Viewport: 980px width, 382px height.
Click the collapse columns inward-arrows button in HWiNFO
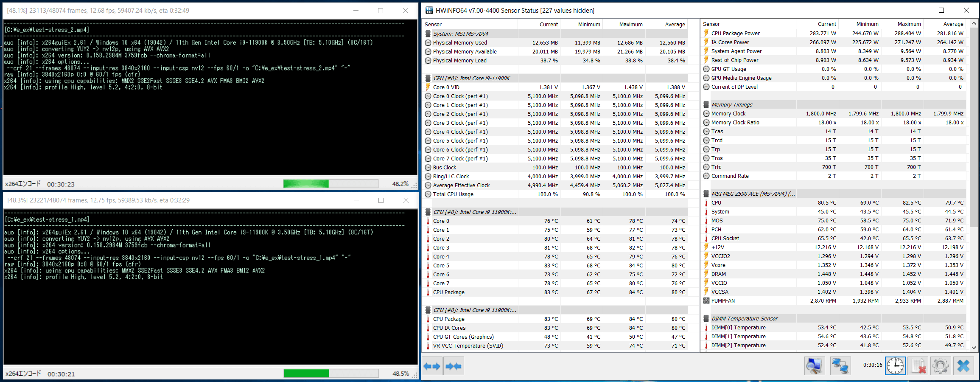click(454, 366)
